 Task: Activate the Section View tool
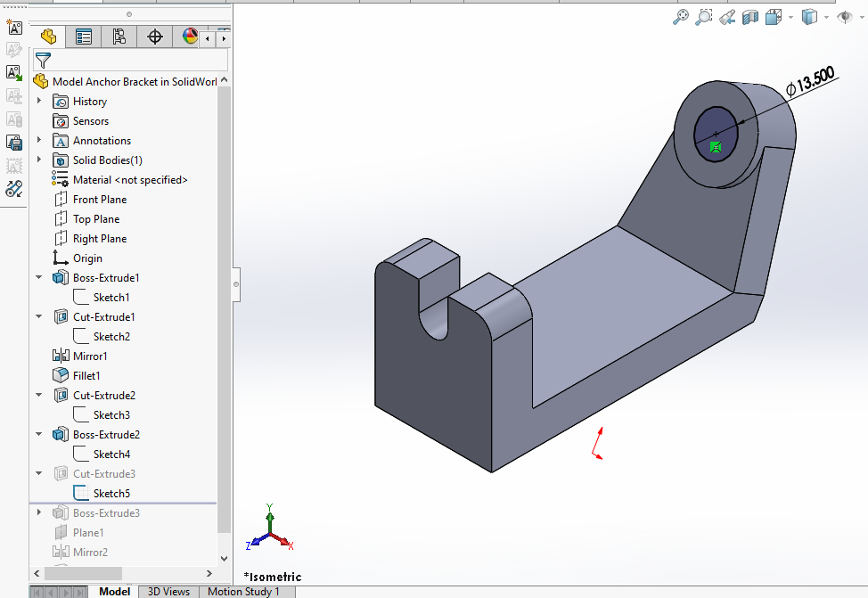click(750, 17)
